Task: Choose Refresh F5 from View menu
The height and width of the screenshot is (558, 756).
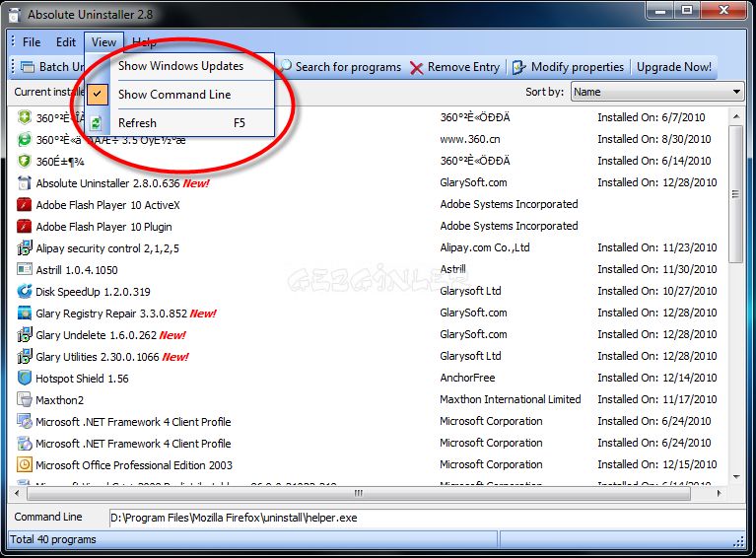Action: pos(181,123)
